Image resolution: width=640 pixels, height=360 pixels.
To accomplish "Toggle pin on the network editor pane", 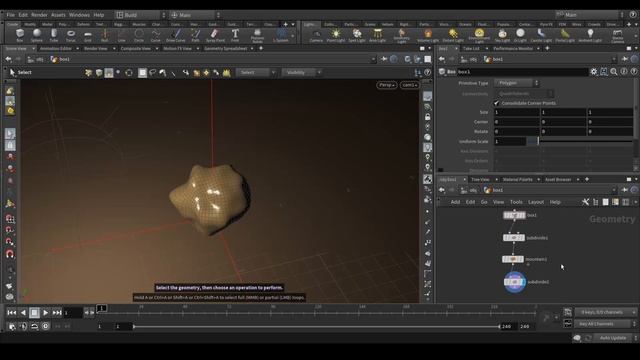I will click(x=625, y=190).
